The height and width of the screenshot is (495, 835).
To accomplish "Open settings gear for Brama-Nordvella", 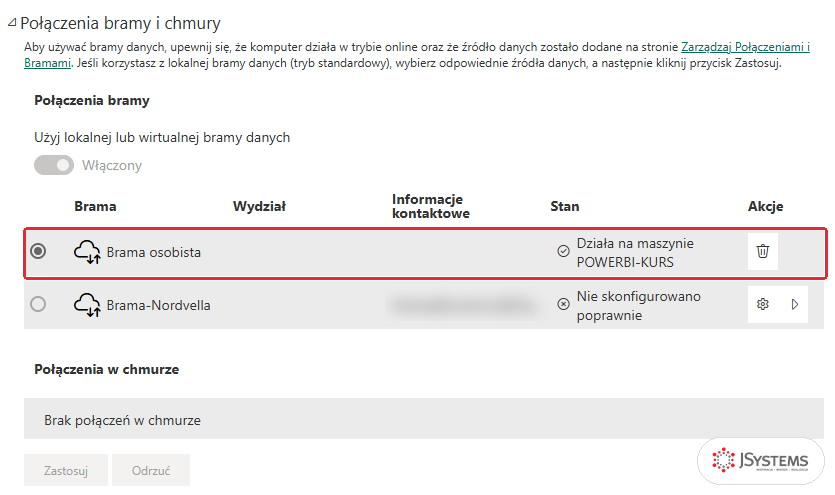I will click(763, 304).
